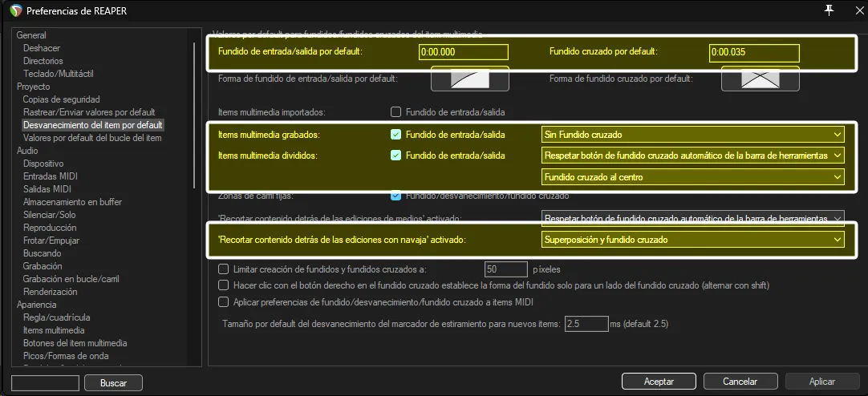Select Deshacer in the preferences tree
Viewport: 868px width, 396px height.
(x=42, y=48)
